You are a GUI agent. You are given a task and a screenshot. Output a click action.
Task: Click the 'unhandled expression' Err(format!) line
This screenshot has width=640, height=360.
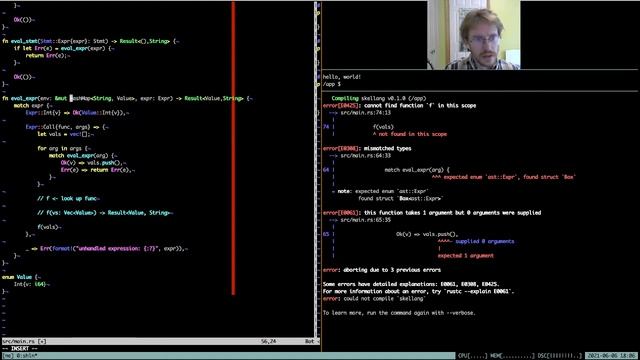coord(106,249)
